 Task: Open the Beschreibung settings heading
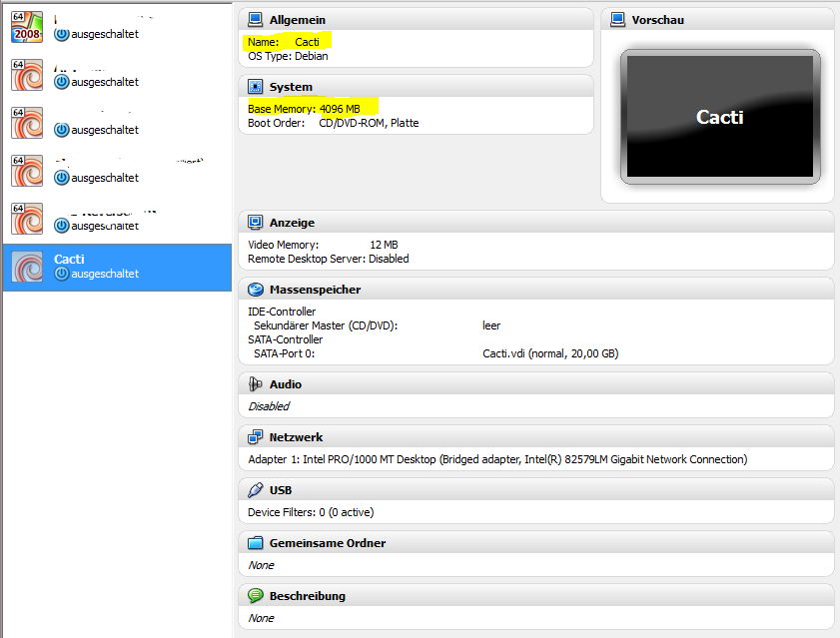point(308,596)
